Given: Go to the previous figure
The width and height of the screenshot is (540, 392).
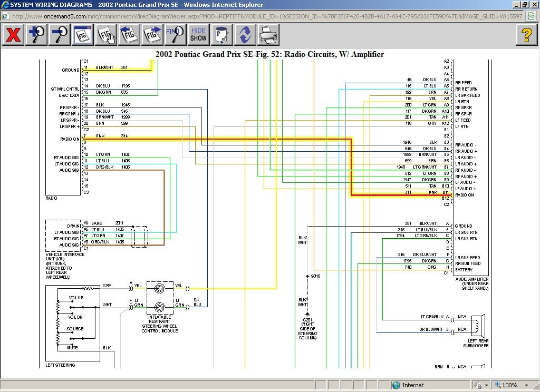Looking at the screenshot, I should point(129,34).
